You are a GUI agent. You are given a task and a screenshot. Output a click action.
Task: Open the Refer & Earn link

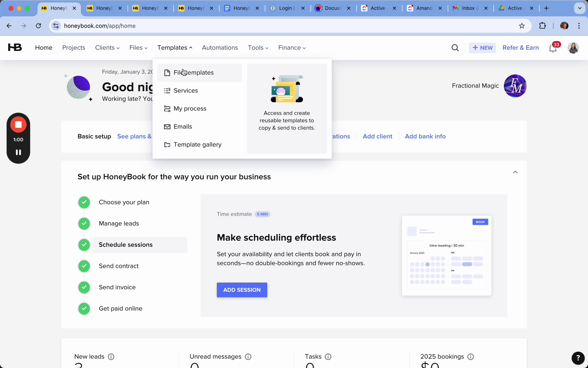click(x=521, y=48)
